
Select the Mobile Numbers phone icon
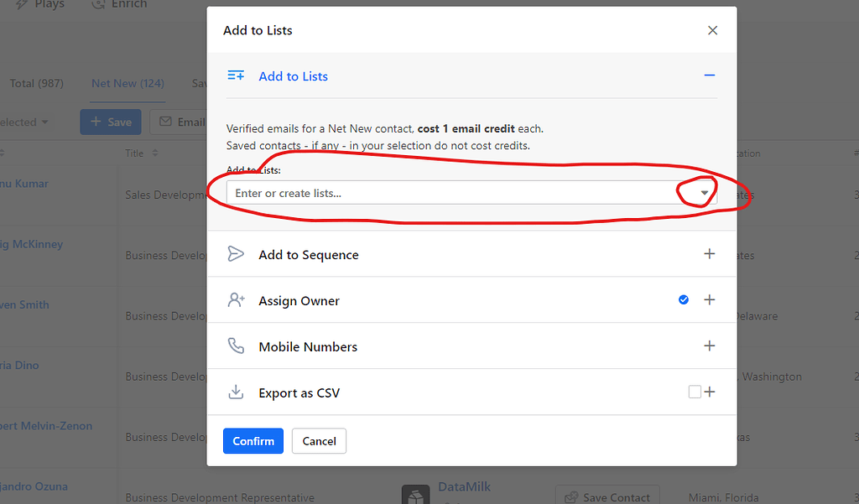click(x=237, y=346)
